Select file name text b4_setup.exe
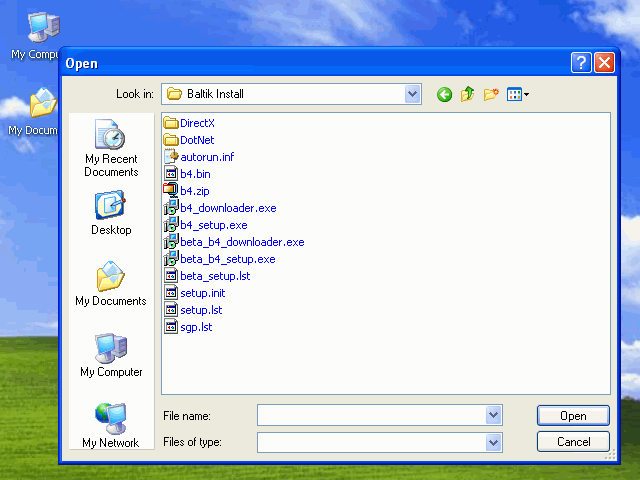Image resolution: width=640 pixels, height=480 pixels. tap(213, 225)
